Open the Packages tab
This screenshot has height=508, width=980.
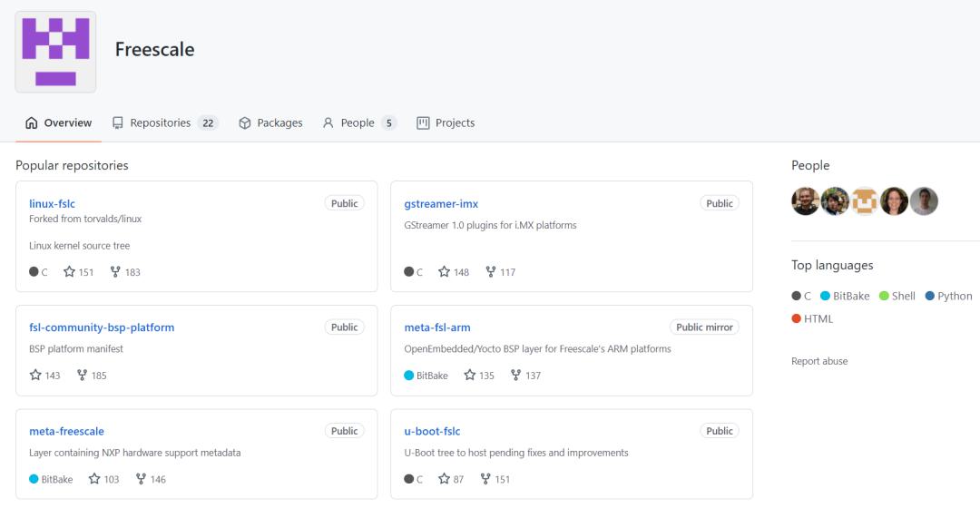click(270, 123)
